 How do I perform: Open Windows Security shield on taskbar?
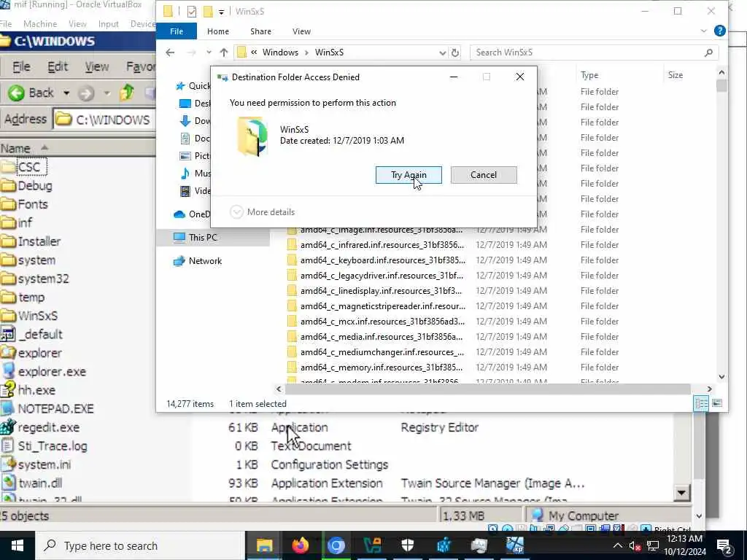tap(408, 545)
